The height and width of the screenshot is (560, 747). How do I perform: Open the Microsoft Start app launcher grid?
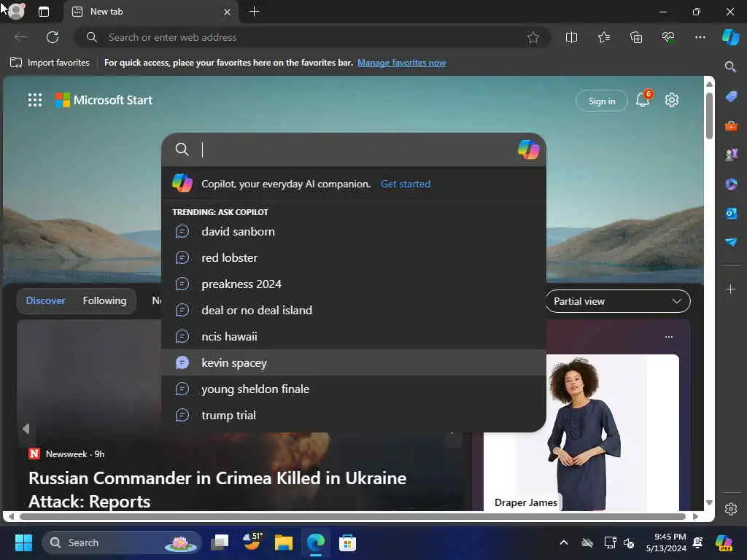point(35,100)
